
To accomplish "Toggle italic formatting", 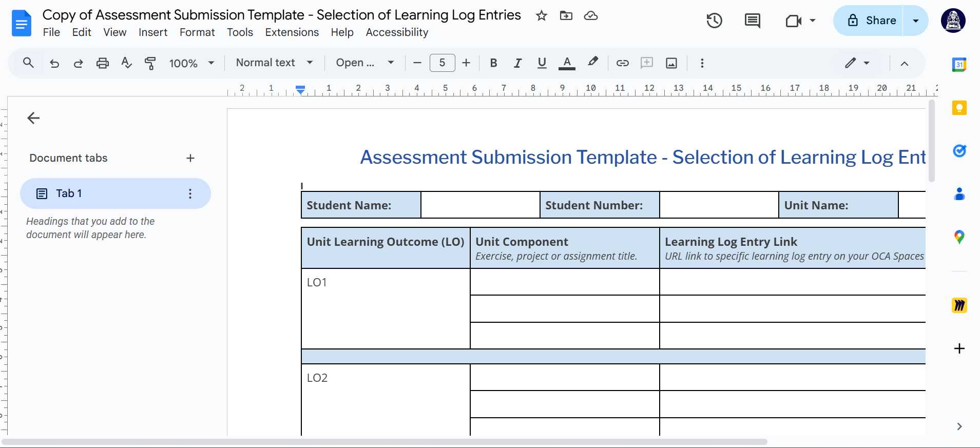I will pyautogui.click(x=517, y=63).
